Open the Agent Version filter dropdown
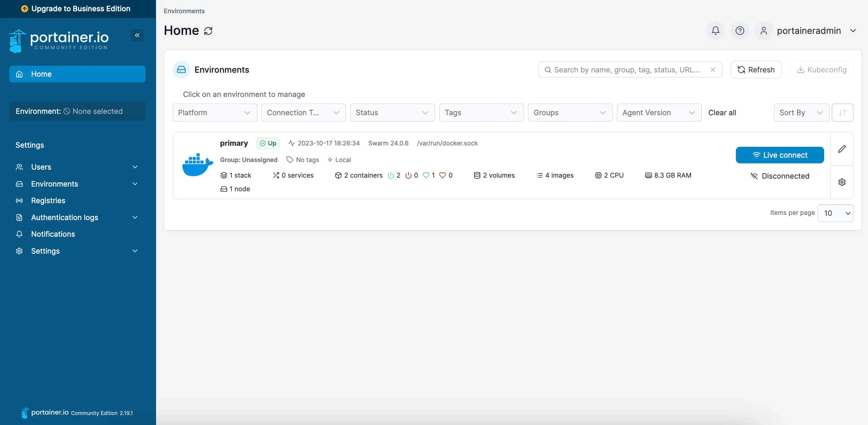Viewport: 868px width, 425px height. tap(659, 113)
